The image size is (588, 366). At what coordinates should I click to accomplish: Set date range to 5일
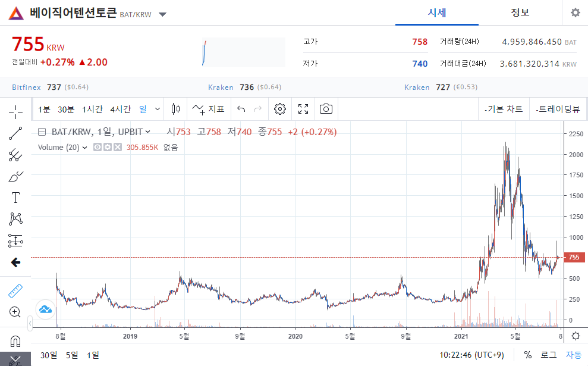[x=72, y=355]
